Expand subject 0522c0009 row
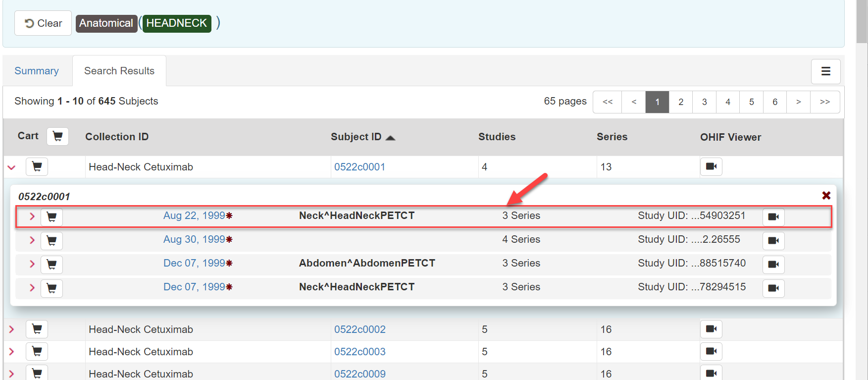868x380 pixels. [11, 374]
